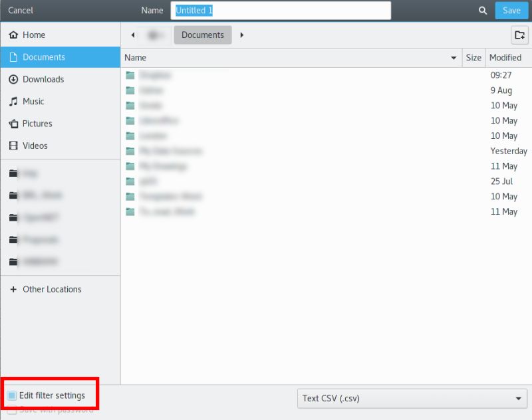
Task: Click the forward chevron in the path bar
Action: 241,35
